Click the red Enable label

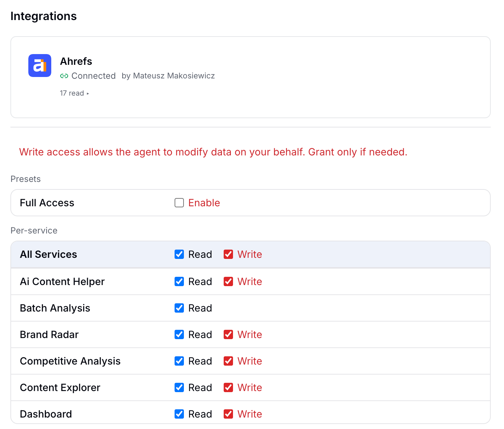point(204,203)
